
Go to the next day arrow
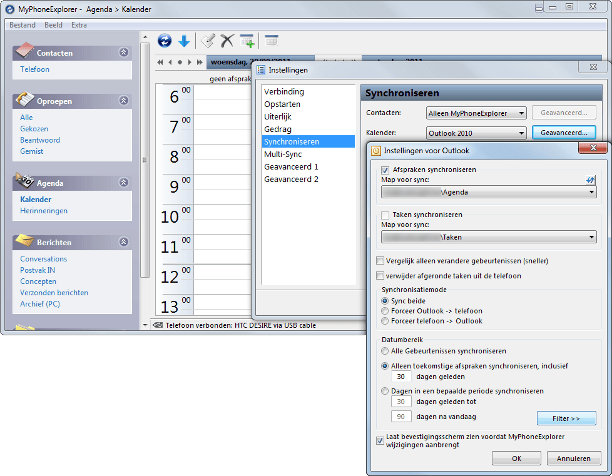[x=189, y=62]
